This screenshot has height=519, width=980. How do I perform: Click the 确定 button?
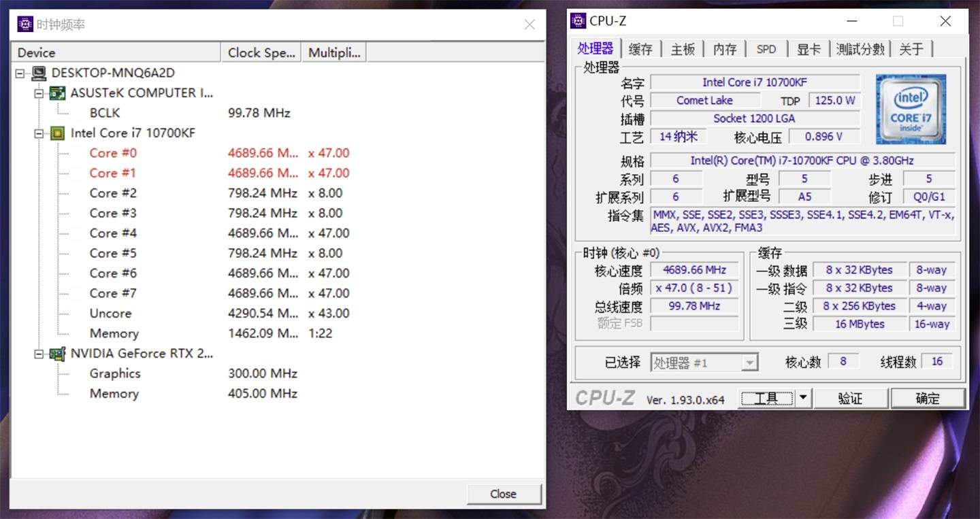pos(928,399)
